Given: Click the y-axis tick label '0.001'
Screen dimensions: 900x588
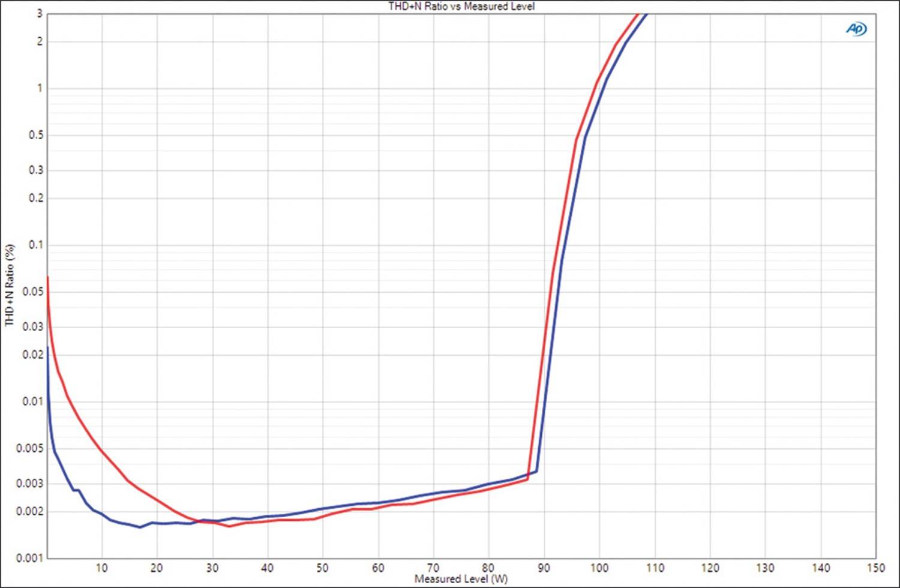Looking at the screenshot, I should tap(31, 558).
